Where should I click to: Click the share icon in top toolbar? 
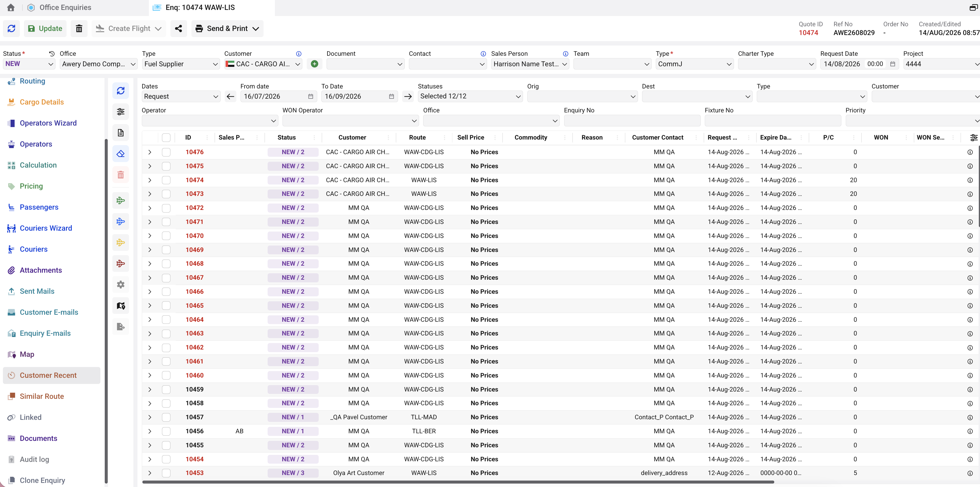coord(178,29)
